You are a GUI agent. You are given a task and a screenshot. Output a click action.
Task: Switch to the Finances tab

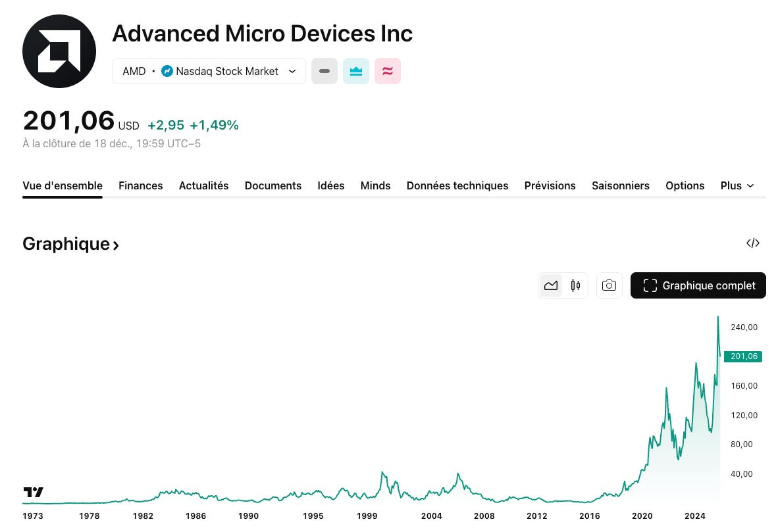140,185
